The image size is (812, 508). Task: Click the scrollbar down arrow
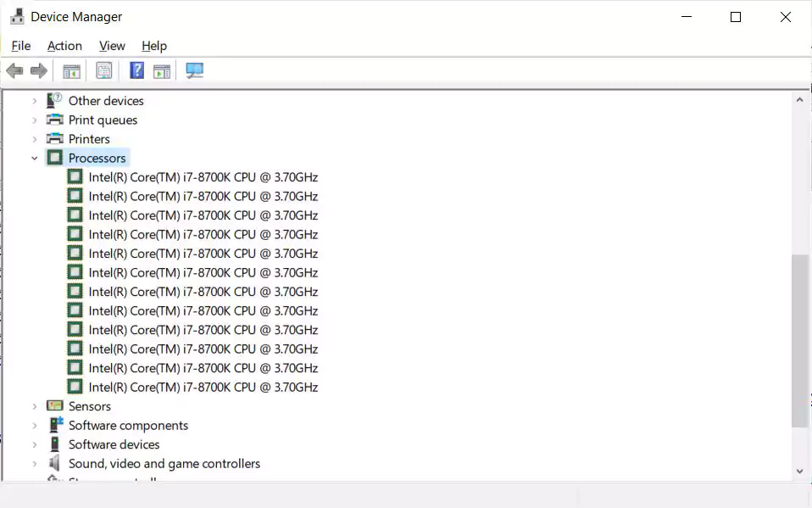coord(799,472)
